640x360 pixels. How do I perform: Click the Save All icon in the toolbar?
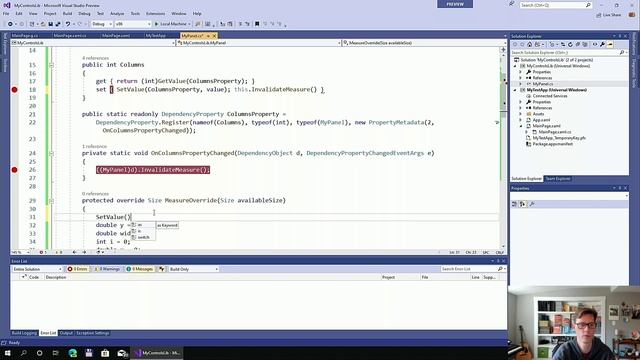(58, 24)
